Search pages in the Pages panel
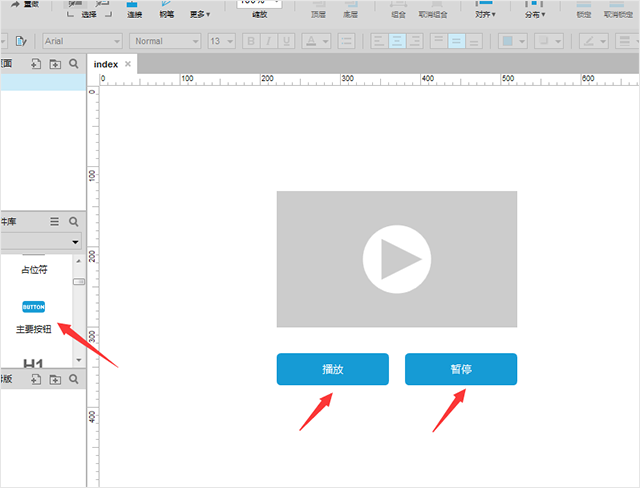Viewport: 640px width, 488px height. [74, 64]
